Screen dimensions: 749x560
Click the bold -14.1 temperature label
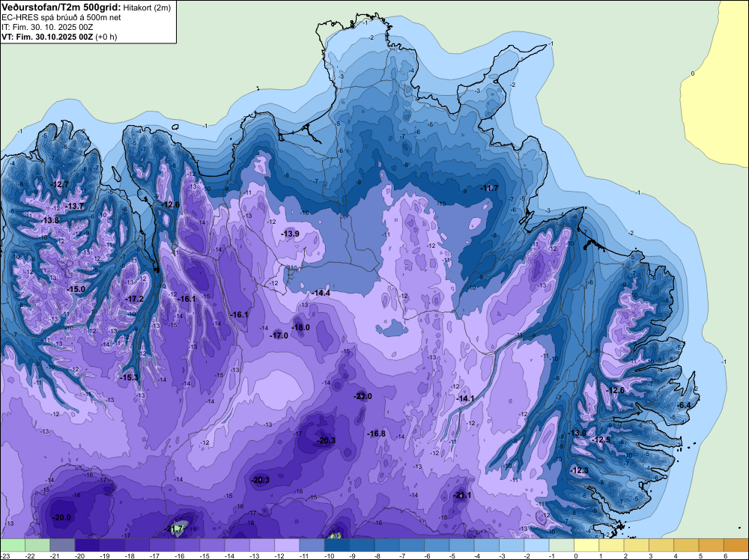[465, 398]
